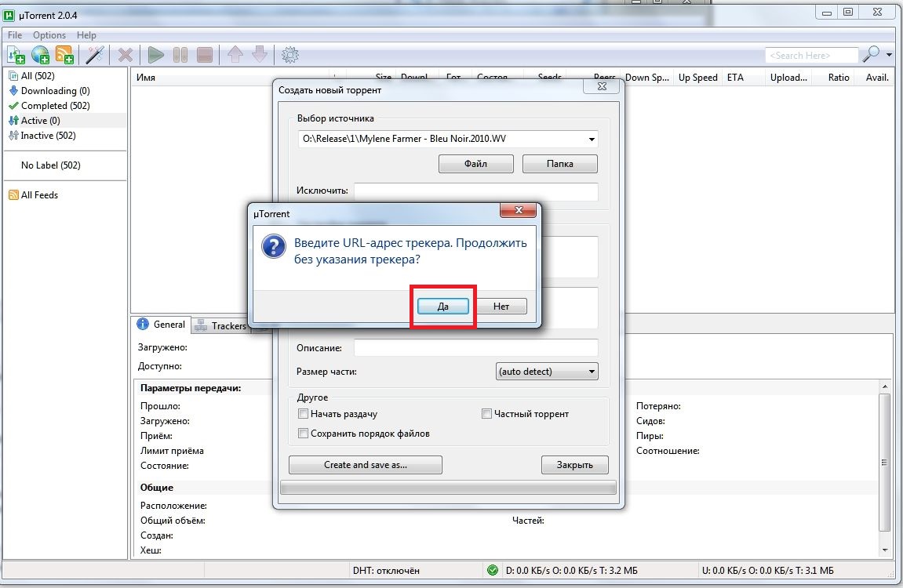Click the details pane scroll-up arrow

885,387
